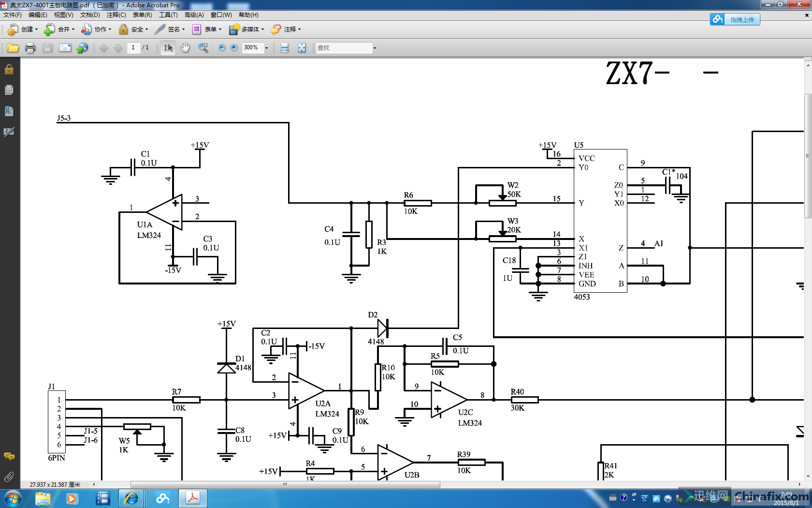Open Internet Explorer from the taskbar
Image resolution: width=812 pixels, height=508 pixels.
131,498
